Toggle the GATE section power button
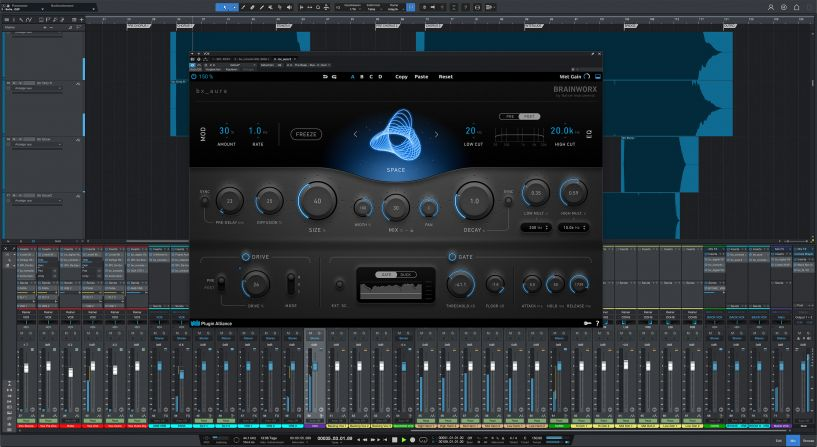The image size is (817, 447). 452,257
